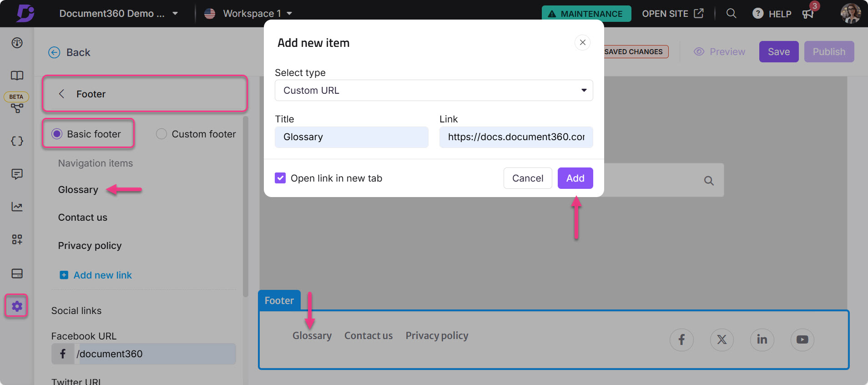Screen dimensions: 868x385
Task: Click the Document360 logo icon
Action: pos(25,13)
